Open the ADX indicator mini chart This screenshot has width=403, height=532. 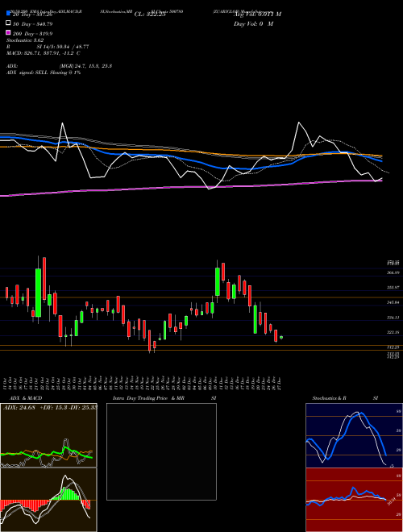tap(48, 435)
